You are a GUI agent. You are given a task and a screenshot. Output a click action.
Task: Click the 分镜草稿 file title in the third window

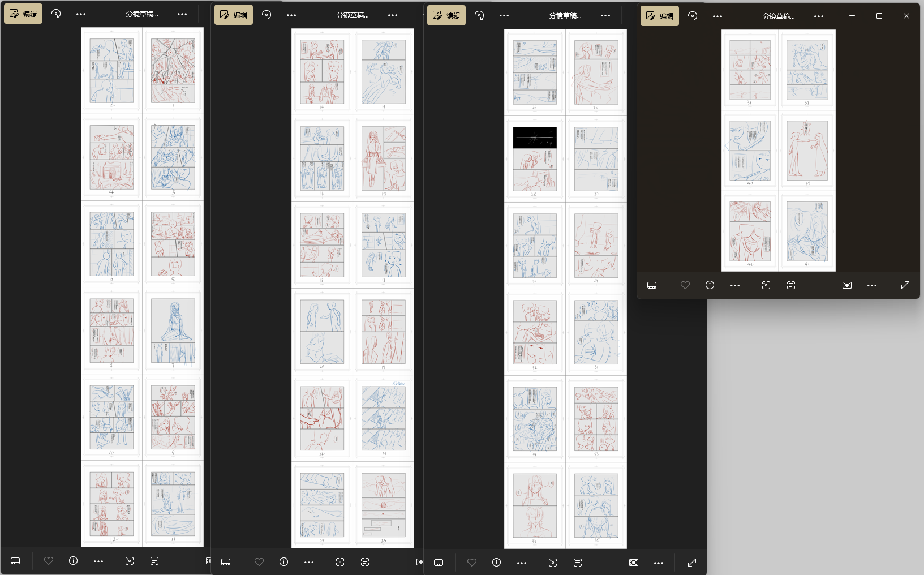pyautogui.click(x=565, y=16)
